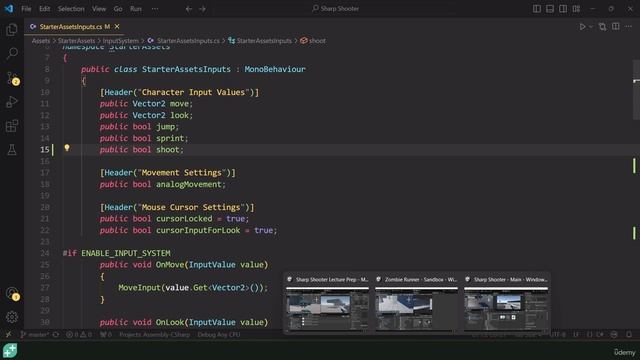The height and width of the screenshot is (360, 640).
Task: Switch to Sharp Shooter Lecture Prep window preview
Action: (x=327, y=304)
